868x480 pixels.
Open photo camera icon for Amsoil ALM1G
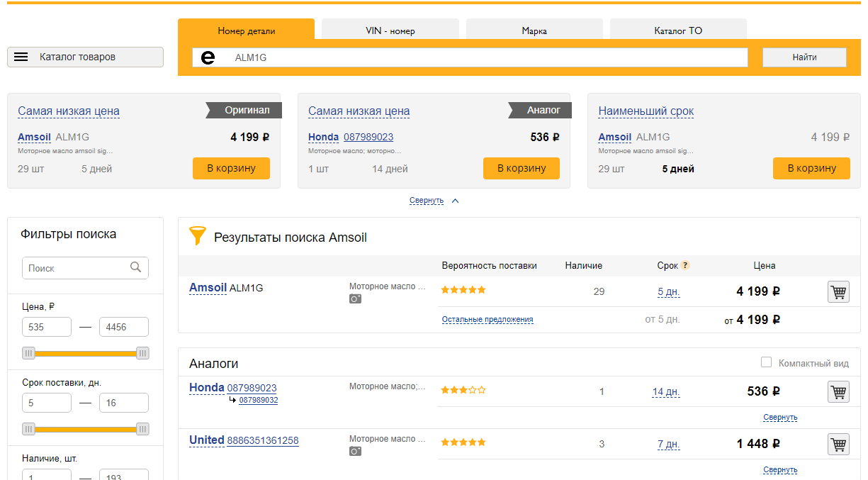click(355, 299)
